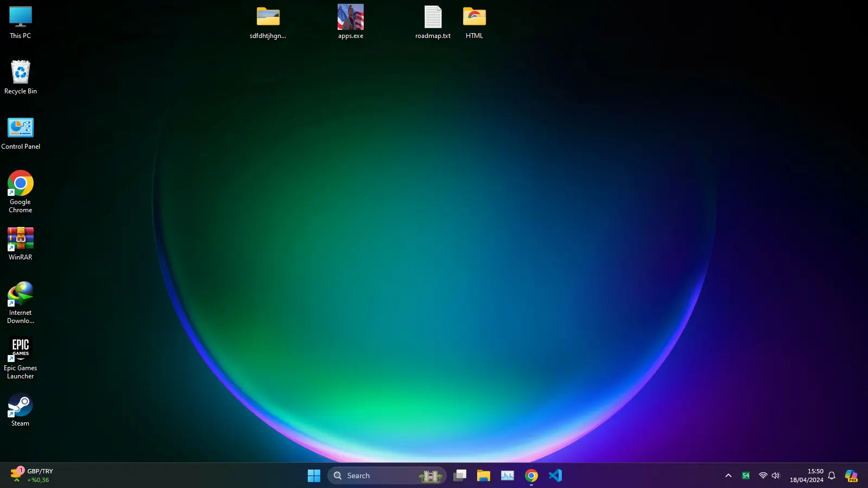
Task: Select the WinRAR desktop shortcut
Action: 21,244
